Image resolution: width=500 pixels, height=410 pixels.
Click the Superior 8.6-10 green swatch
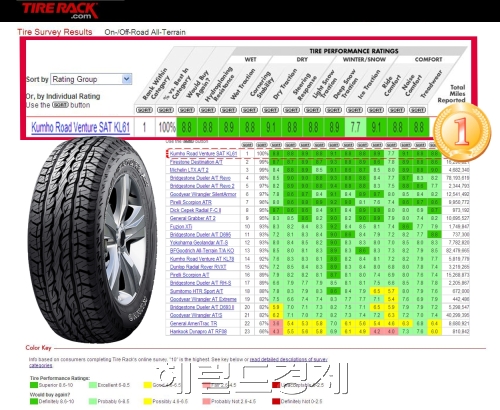(x=34, y=385)
